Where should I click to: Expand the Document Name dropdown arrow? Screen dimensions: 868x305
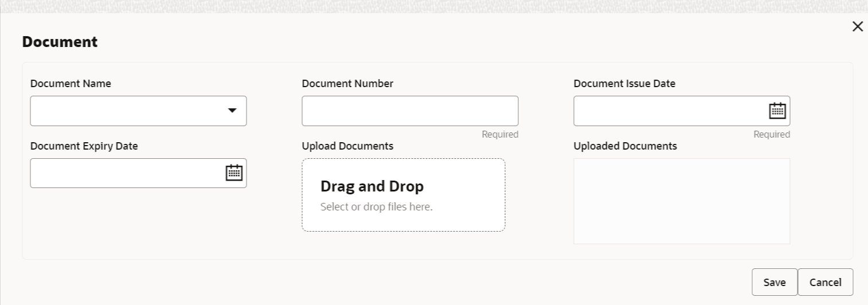(x=232, y=111)
